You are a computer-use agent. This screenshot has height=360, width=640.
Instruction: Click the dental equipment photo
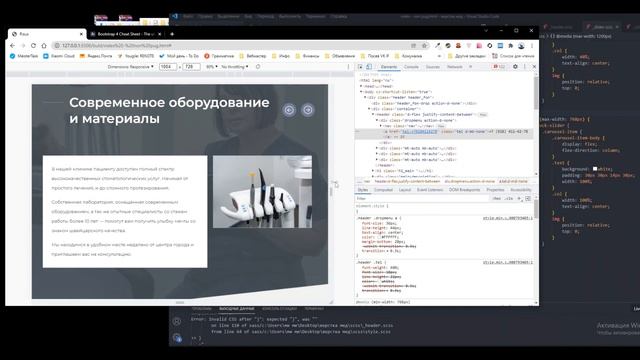(x=262, y=191)
